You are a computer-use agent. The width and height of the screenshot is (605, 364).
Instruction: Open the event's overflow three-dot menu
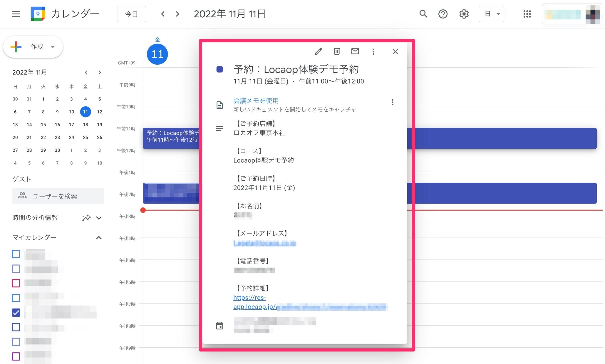pyautogui.click(x=373, y=52)
